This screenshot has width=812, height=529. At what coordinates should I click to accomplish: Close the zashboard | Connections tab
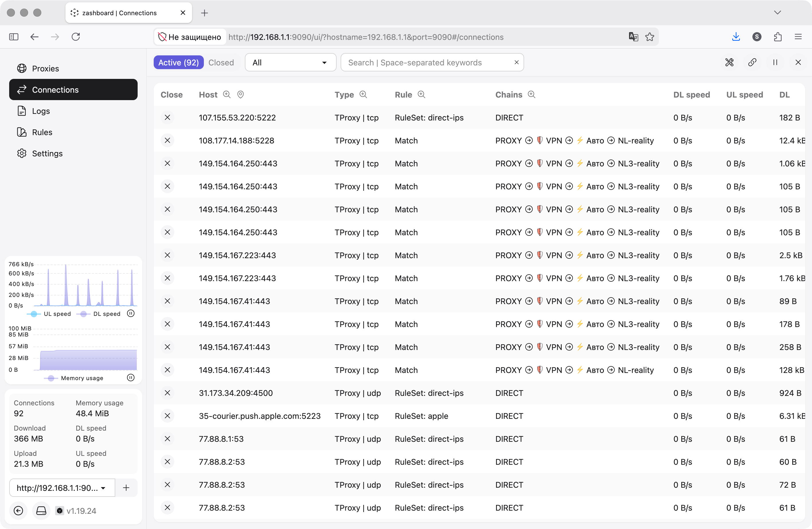tap(183, 13)
